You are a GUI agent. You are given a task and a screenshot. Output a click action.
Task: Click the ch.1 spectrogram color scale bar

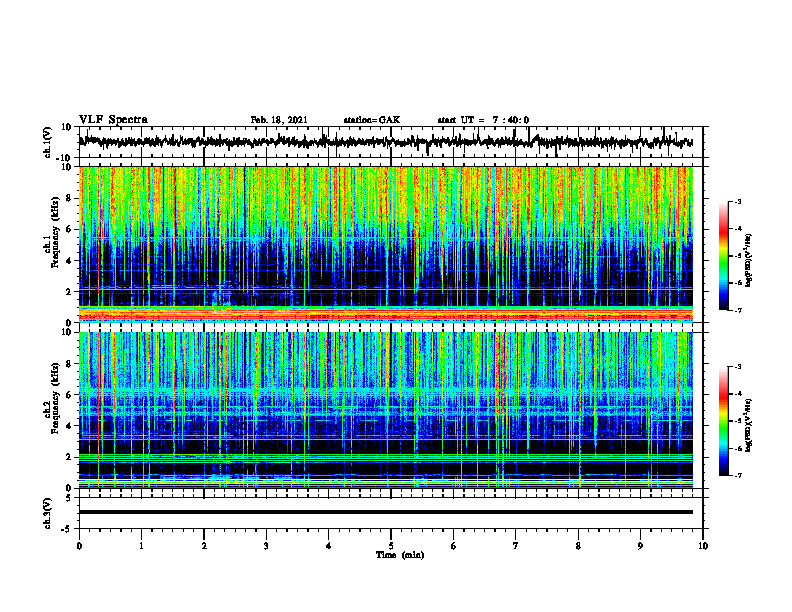[723, 256]
